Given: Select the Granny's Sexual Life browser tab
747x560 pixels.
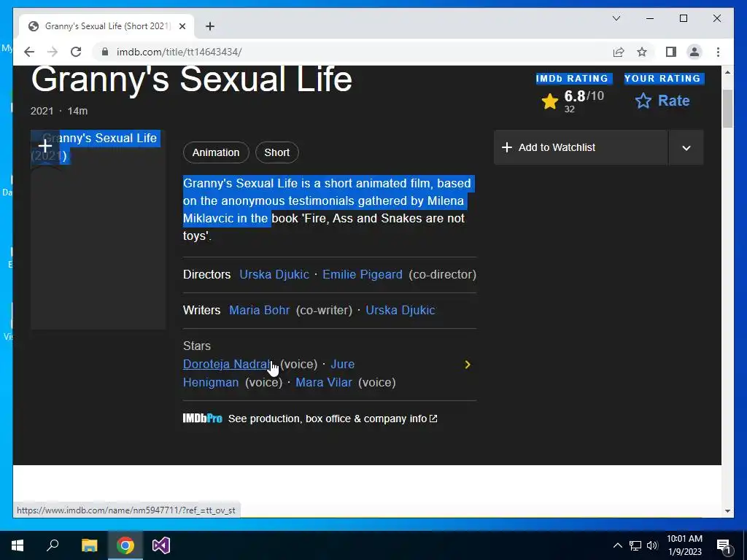Looking at the screenshot, I should (x=107, y=26).
